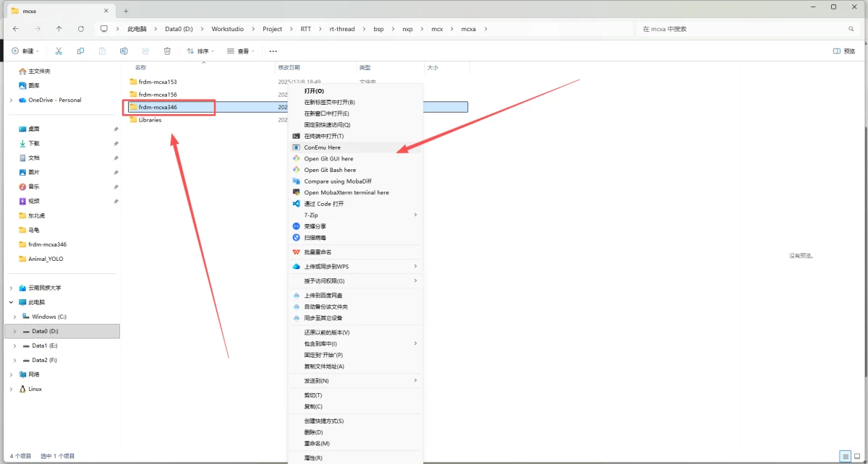Click the Baidu cloud icon beside 上传到百度网盘
The height and width of the screenshot is (464, 868).
click(x=296, y=296)
